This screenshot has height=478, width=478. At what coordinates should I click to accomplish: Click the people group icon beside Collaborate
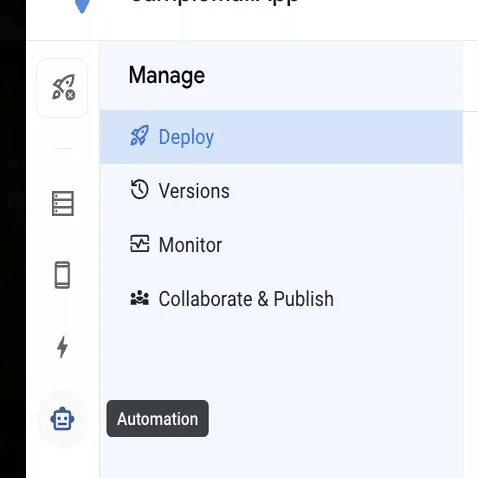(139, 298)
